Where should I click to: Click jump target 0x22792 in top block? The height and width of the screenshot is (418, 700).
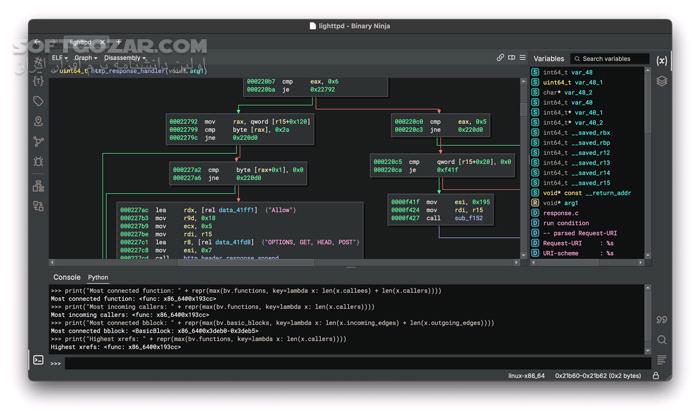pyautogui.click(x=322, y=89)
